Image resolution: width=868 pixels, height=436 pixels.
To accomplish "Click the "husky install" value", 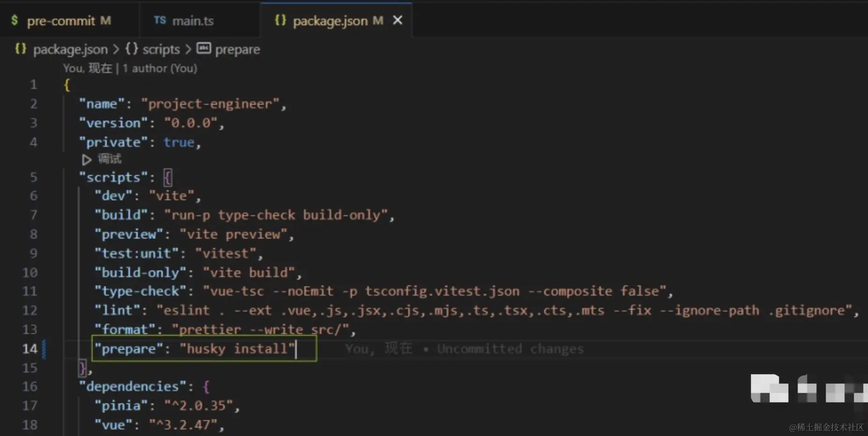I will [238, 349].
